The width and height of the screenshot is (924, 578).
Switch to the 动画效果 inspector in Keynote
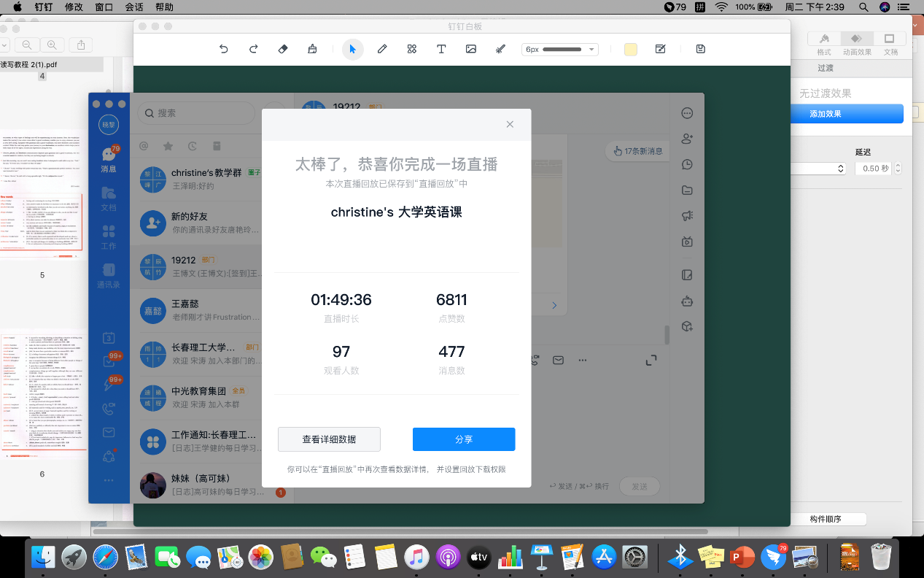(x=857, y=43)
